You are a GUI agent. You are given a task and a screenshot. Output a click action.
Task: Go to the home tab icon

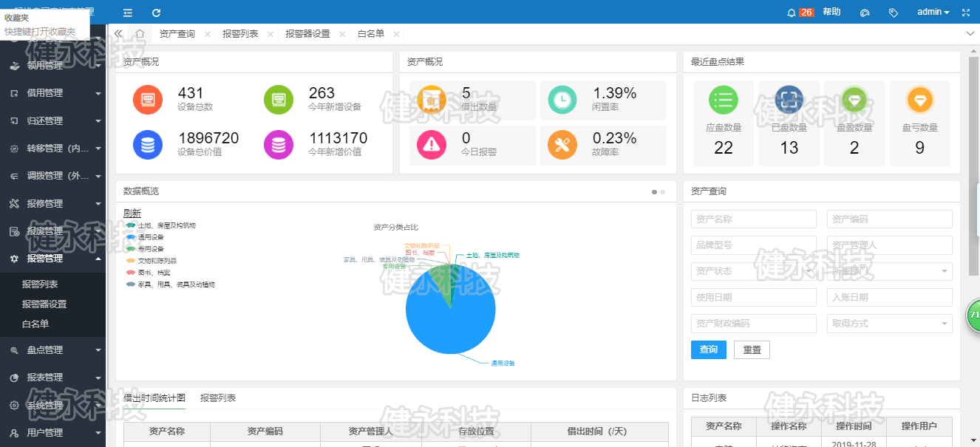tap(140, 34)
